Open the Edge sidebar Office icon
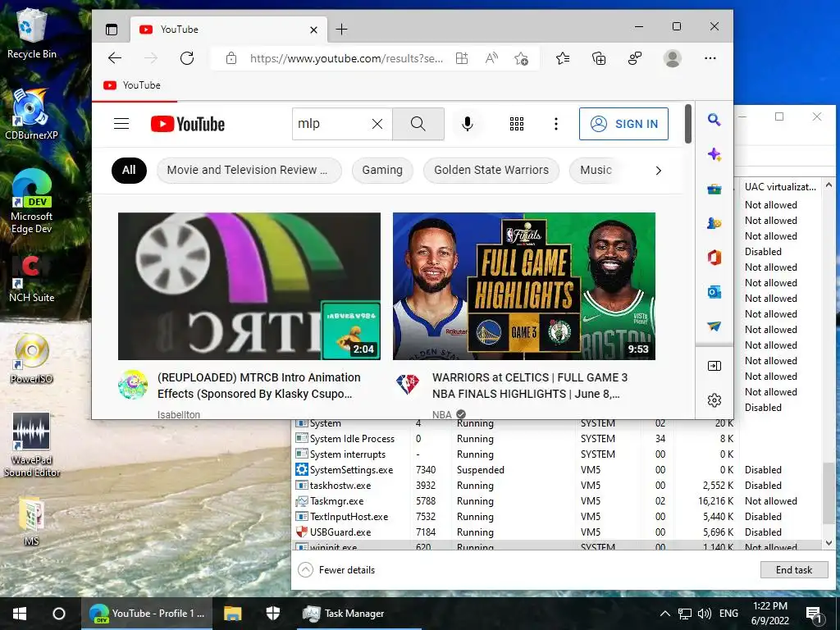The height and width of the screenshot is (630, 840). point(714,257)
